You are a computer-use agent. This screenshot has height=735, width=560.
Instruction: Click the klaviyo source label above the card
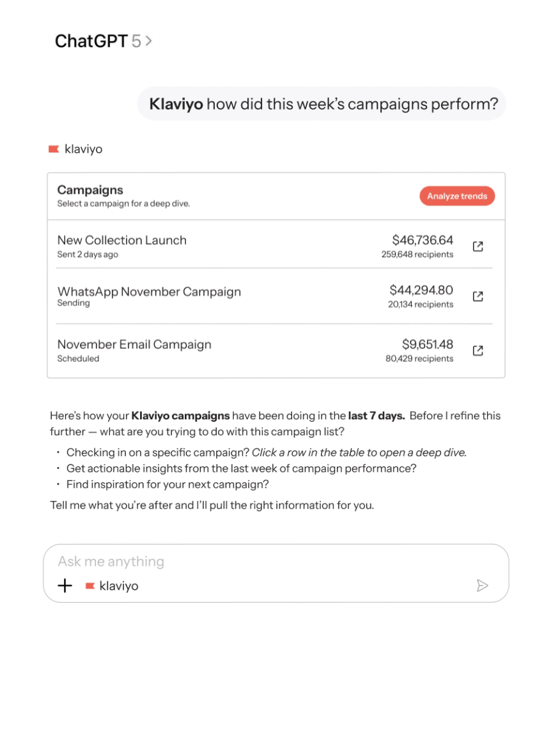[83, 149]
